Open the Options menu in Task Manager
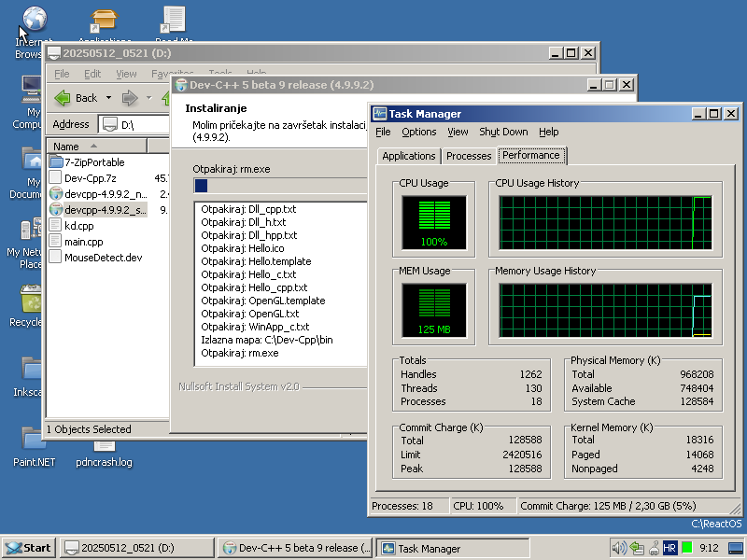 click(x=418, y=132)
